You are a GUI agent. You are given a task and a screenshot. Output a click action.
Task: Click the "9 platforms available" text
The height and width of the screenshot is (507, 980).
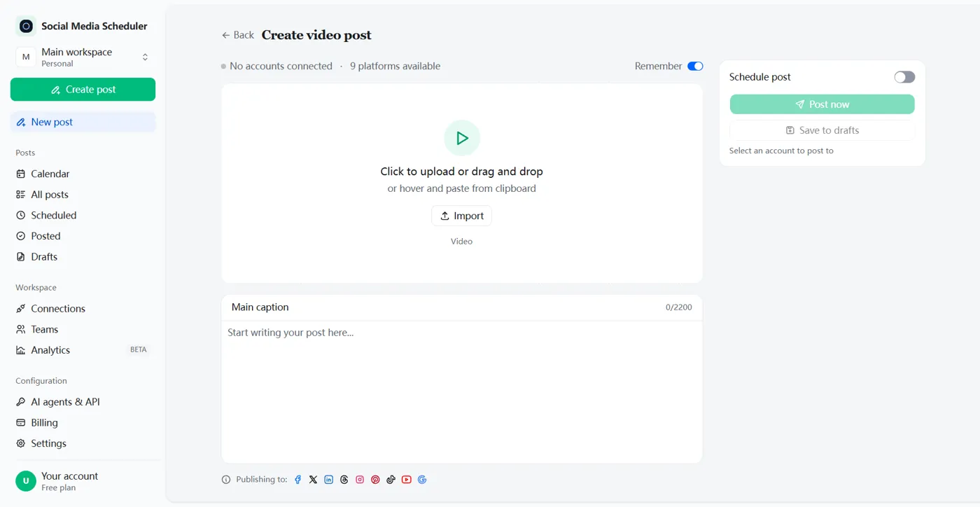click(x=395, y=66)
